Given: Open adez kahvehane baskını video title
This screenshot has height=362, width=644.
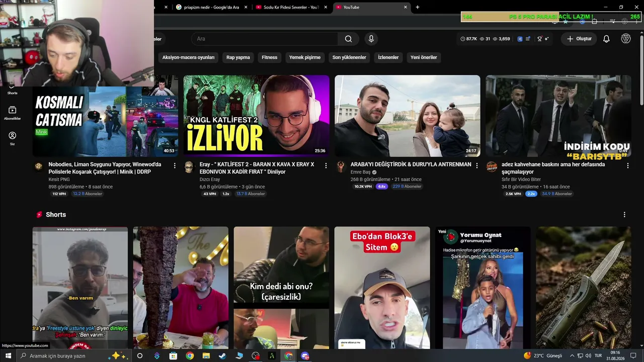Looking at the screenshot, I should pos(553,168).
